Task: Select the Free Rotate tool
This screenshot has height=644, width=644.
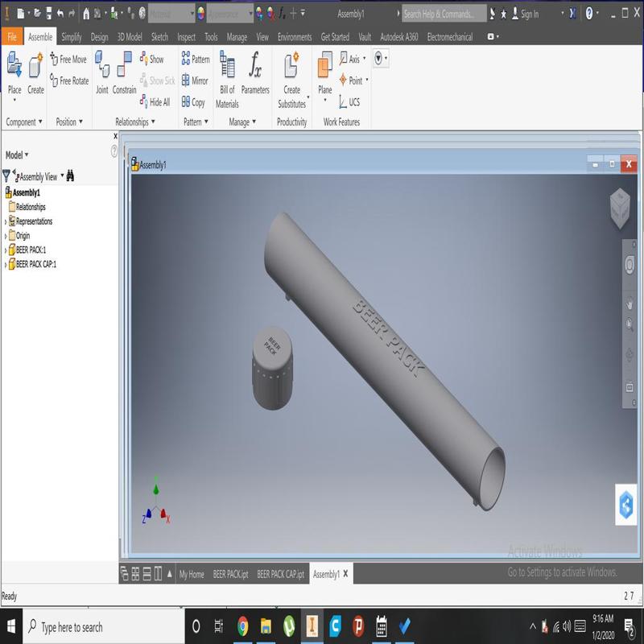Action: tap(69, 80)
